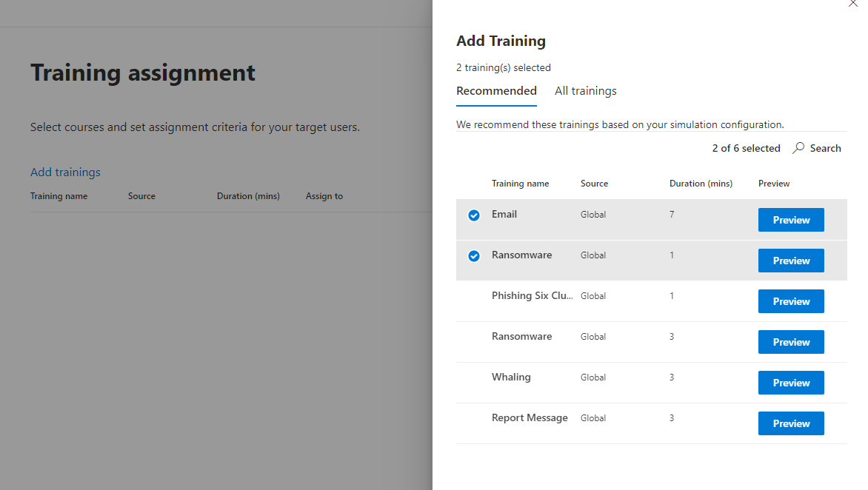This screenshot has width=868, height=490.
Task: Preview the Phishing Six Clues training
Action: tap(791, 301)
